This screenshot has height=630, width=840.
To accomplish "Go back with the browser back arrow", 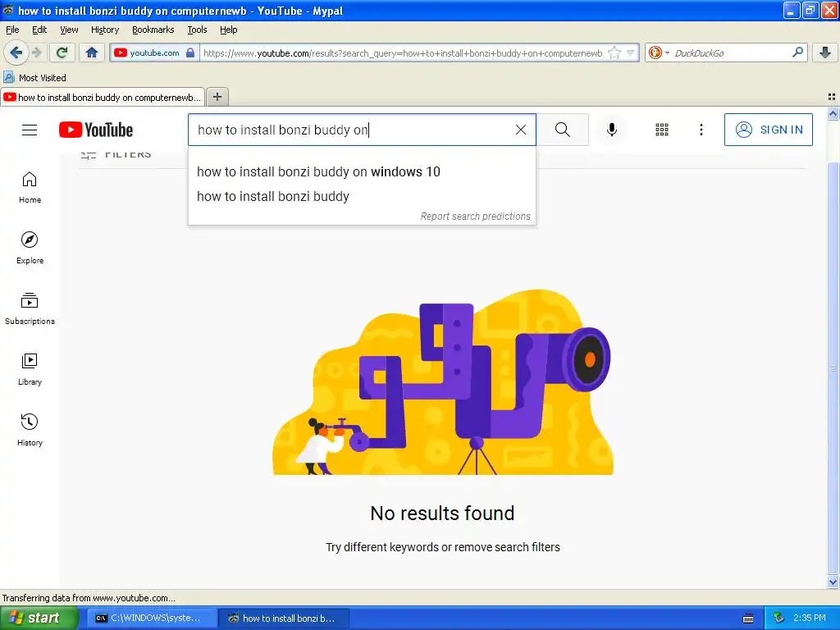I will point(16,52).
